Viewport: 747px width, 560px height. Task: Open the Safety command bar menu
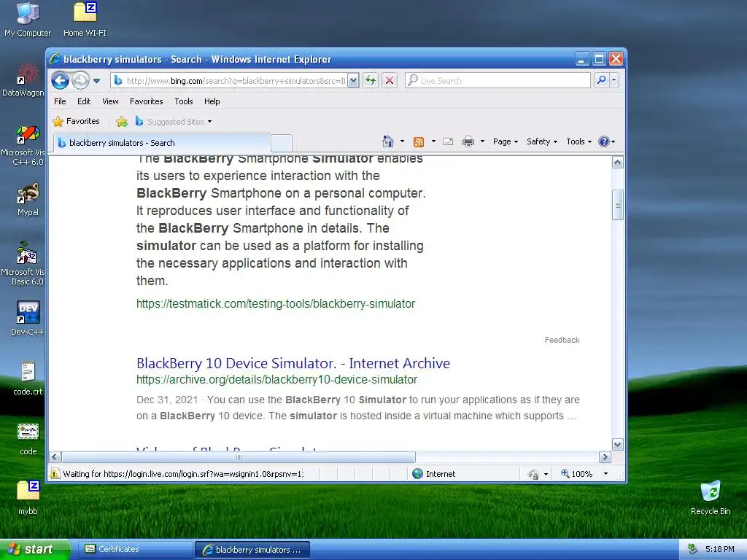coord(542,141)
